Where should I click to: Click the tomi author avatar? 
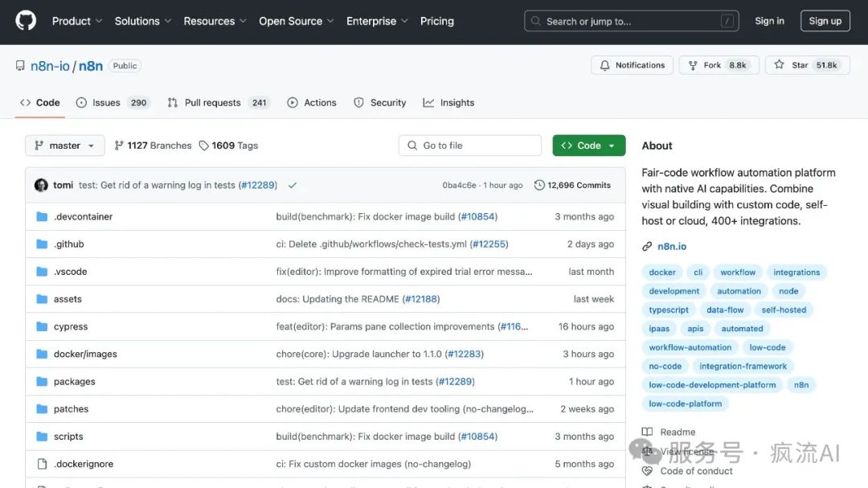click(41, 185)
